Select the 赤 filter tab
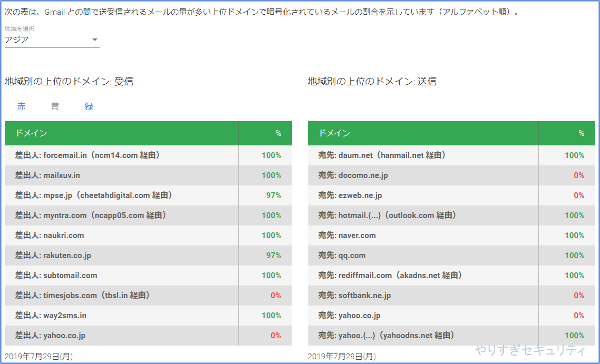 point(22,106)
